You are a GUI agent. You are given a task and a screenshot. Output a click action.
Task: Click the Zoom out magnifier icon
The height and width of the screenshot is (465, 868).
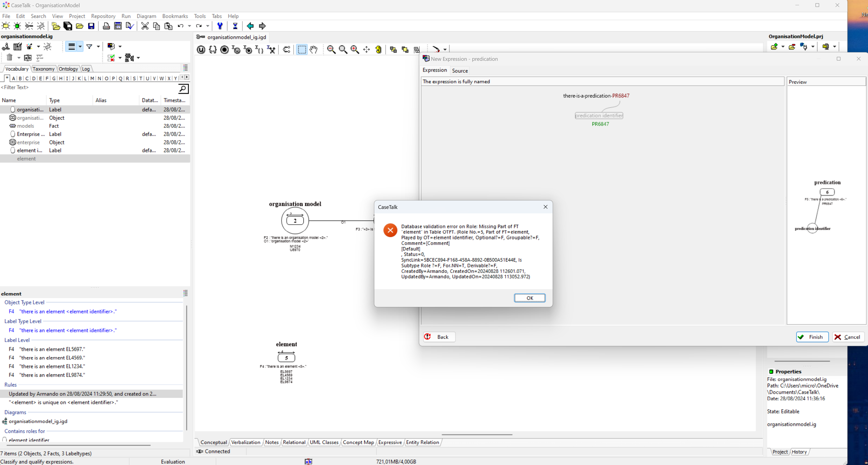pos(331,50)
